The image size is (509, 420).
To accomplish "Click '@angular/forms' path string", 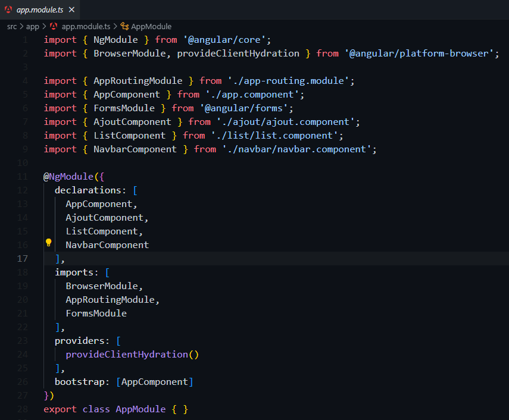I will pos(244,108).
